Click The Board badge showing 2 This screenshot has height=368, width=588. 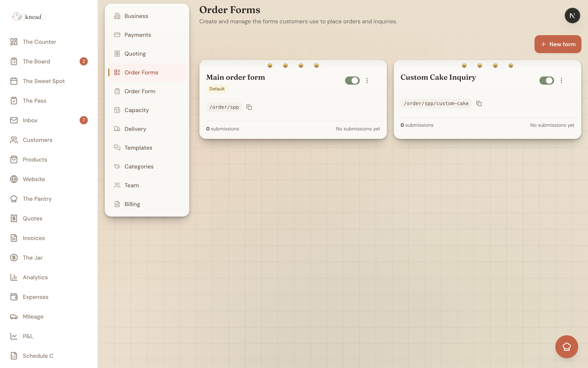(84, 61)
